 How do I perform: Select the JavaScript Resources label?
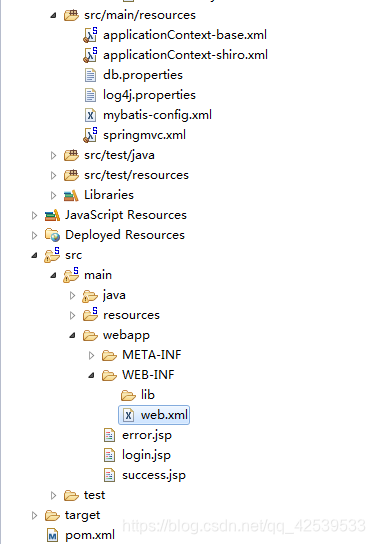[x=126, y=215]
